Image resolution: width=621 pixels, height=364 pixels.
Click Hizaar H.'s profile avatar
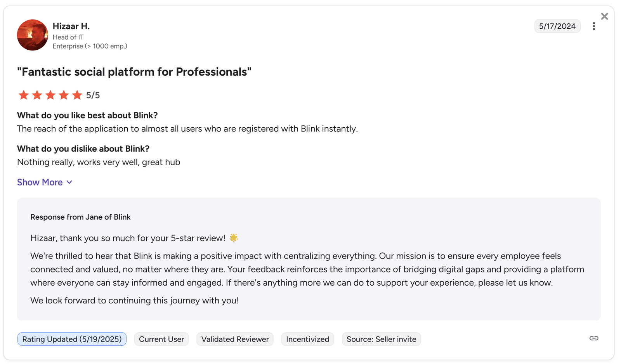click(33, 35)
